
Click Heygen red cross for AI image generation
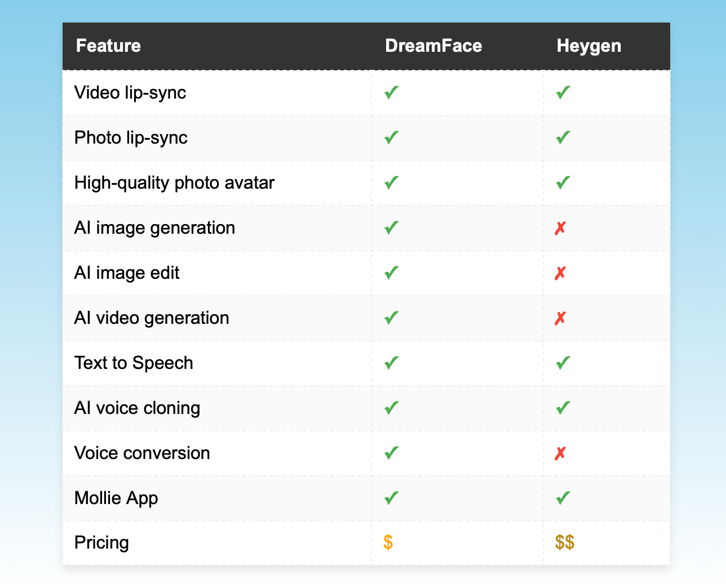click(560, 228)
